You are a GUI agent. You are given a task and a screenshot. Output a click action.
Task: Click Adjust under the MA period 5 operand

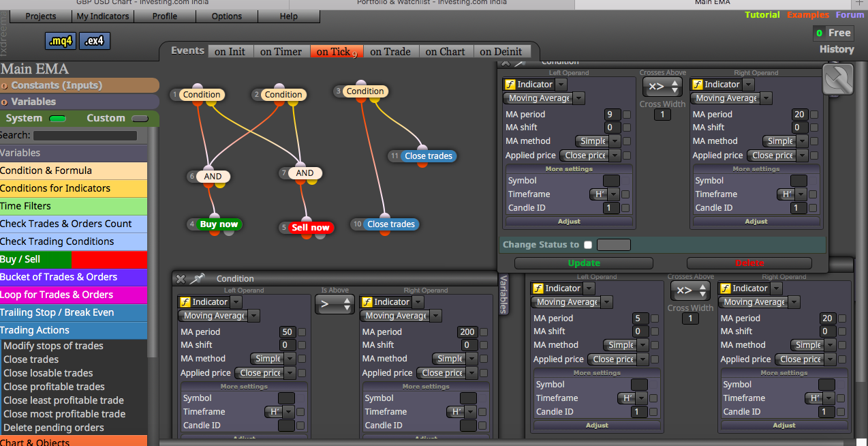tap(597, 425)
